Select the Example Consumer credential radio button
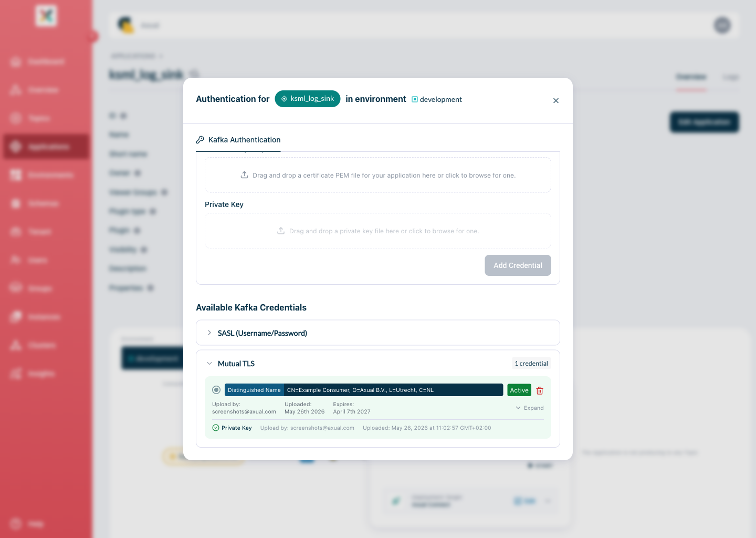The width and height of the screenshot is (756, 538). coord(216,390)
